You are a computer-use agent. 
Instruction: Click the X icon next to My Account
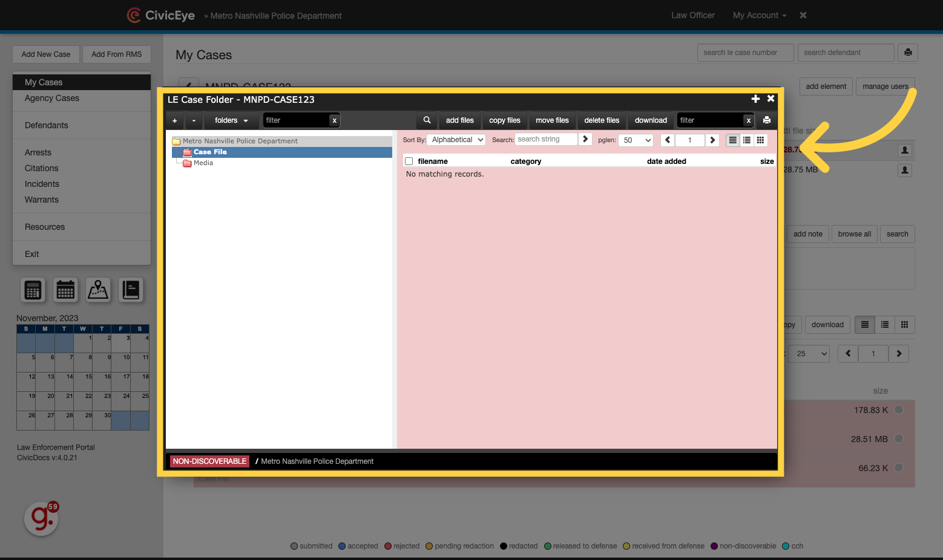(803, 15)
